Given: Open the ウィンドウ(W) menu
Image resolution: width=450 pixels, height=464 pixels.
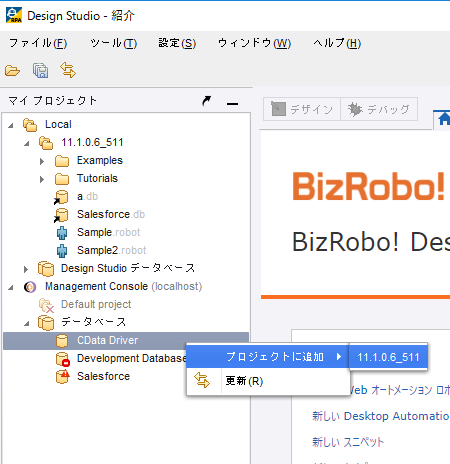Looking at the screenshot, I should point(254,43).
